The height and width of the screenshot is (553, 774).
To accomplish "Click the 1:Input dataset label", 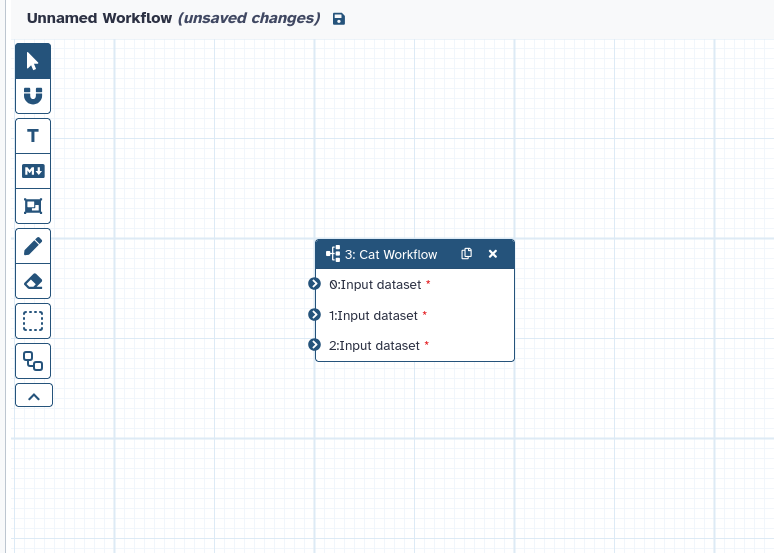I will point(373,316).
